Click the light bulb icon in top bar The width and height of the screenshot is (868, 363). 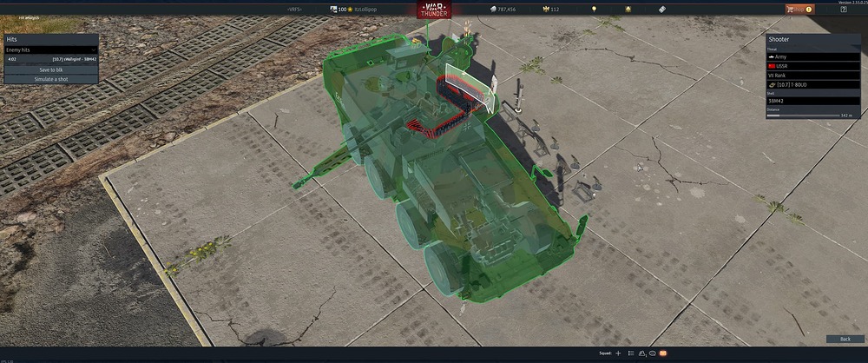click(x=594, y=9)
